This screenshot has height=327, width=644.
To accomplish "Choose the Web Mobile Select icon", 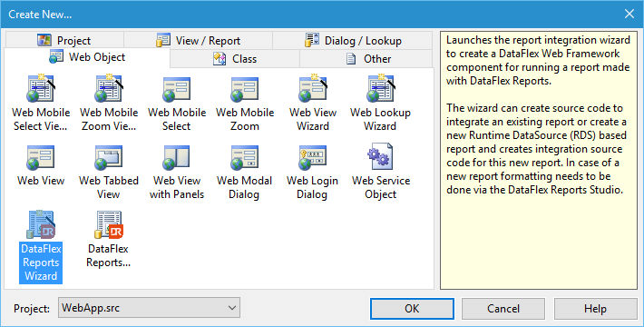I will tap(177, 89).
